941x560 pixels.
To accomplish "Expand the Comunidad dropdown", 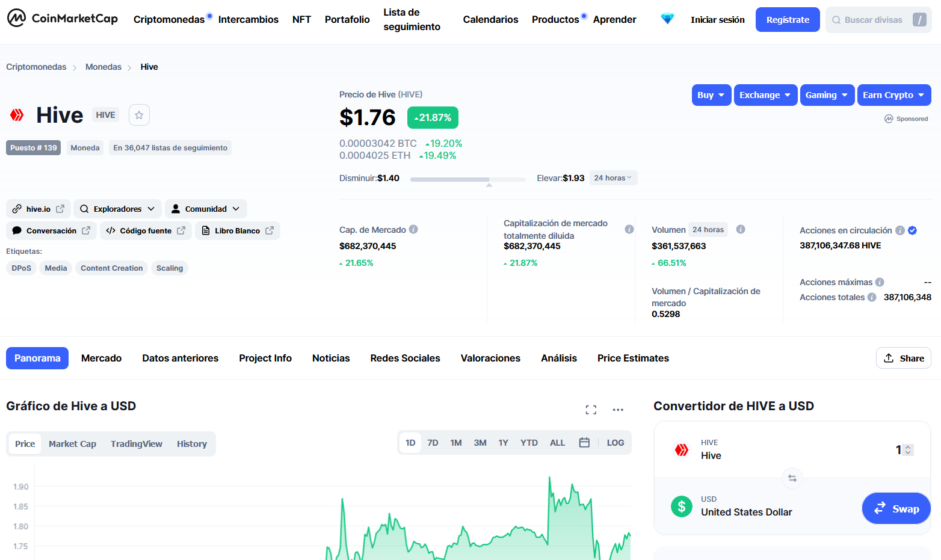I will click(x=206, y=209).
